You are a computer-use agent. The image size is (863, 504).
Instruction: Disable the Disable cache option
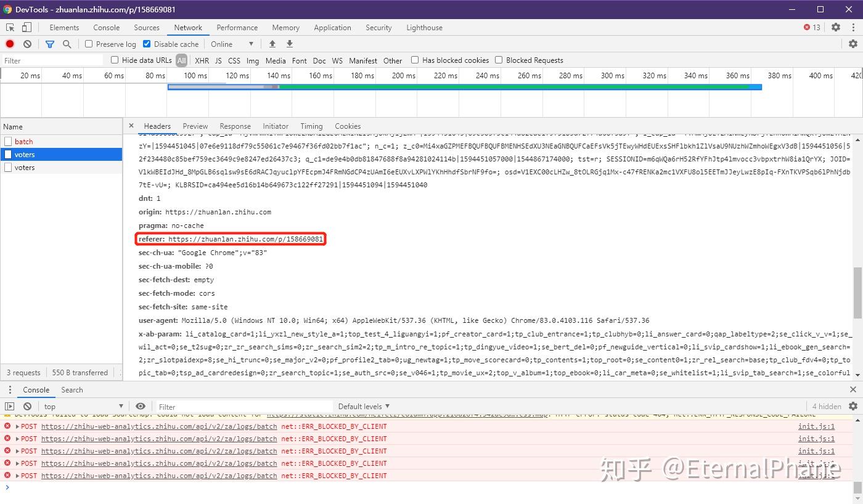click(x=147, y=44)
